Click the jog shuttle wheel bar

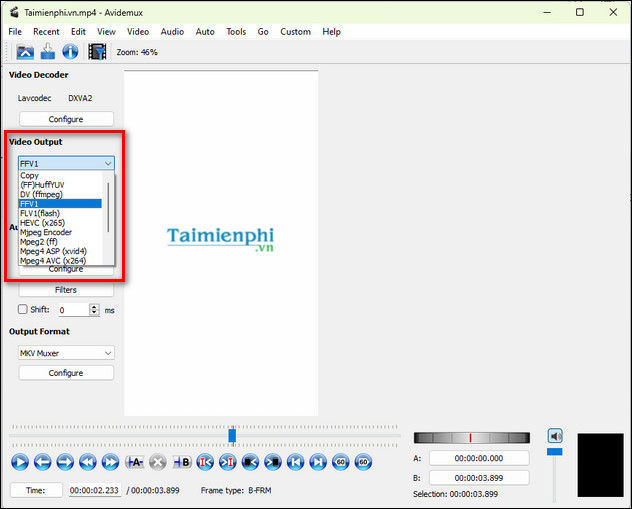[472, 438]
